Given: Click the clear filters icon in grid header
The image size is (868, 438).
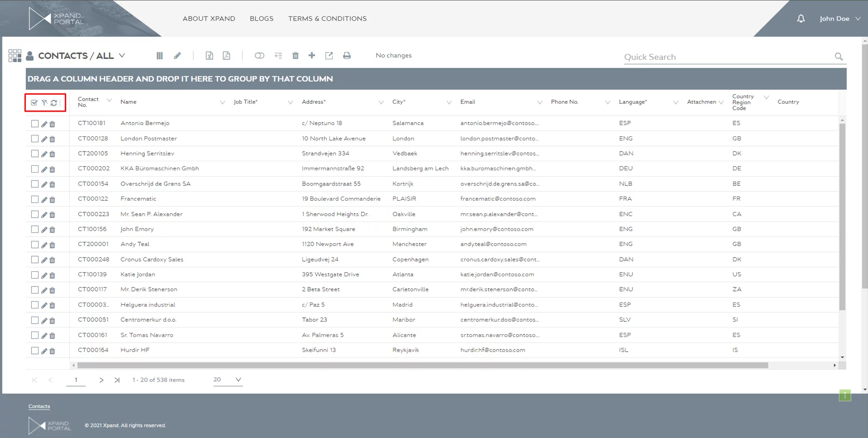Looking at the screenshot, I should click(44, 103).
